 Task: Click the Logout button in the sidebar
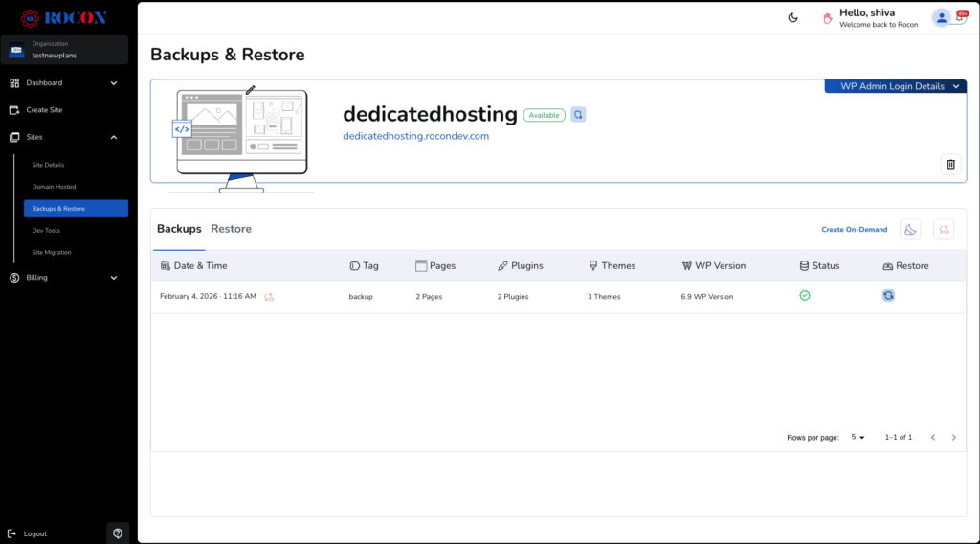point(34,533)
